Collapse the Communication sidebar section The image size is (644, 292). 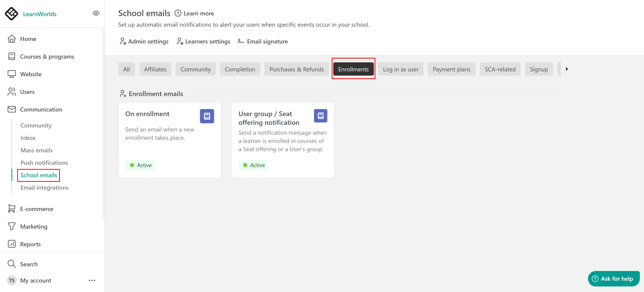41,109
